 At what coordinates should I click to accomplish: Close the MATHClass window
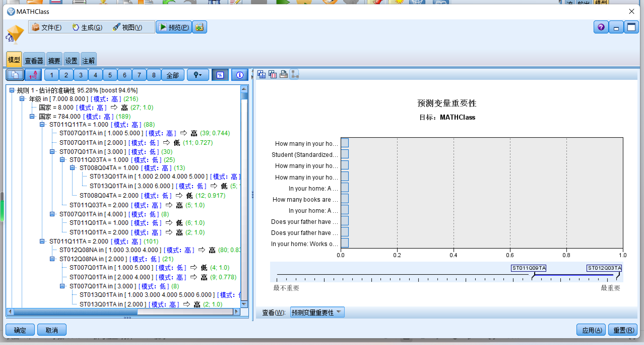[x=631, y=12]
